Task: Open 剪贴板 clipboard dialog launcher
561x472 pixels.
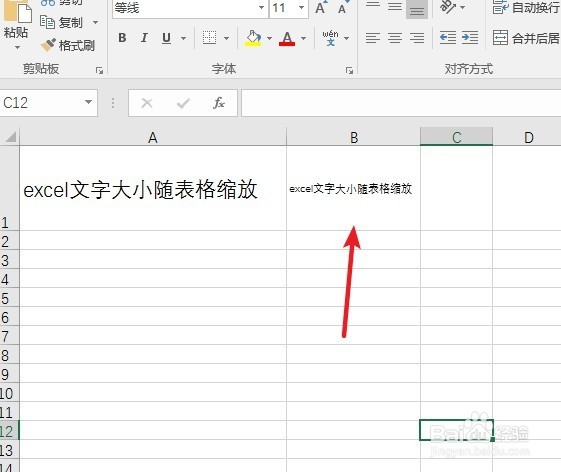Action: [x=99, y=70]
